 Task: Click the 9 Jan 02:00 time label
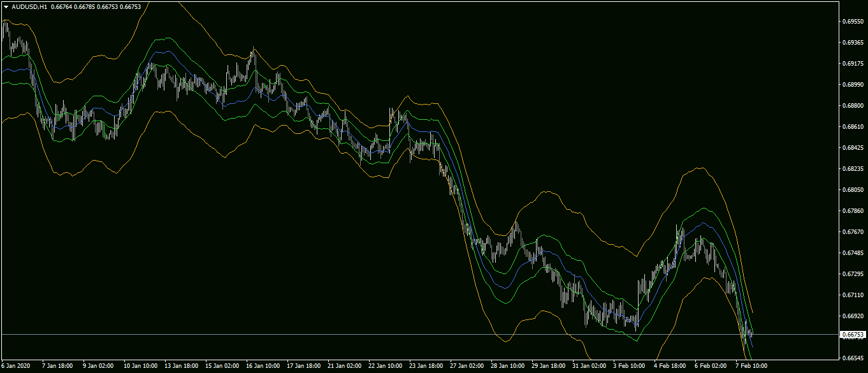point(98,366)
